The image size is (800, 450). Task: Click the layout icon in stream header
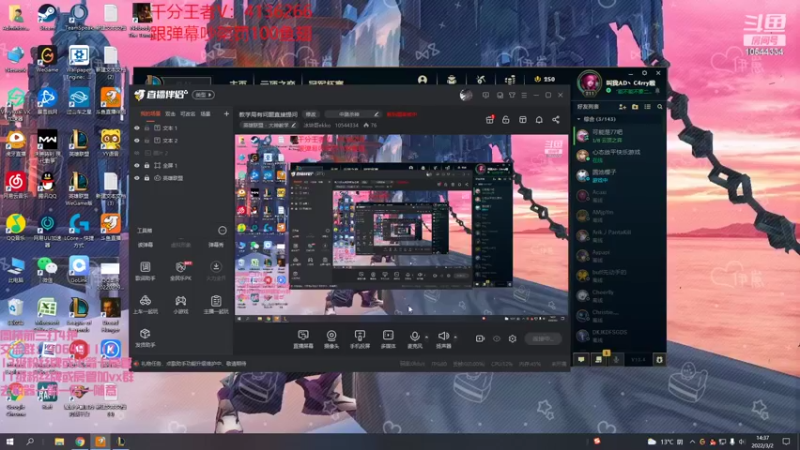[522, 119]
